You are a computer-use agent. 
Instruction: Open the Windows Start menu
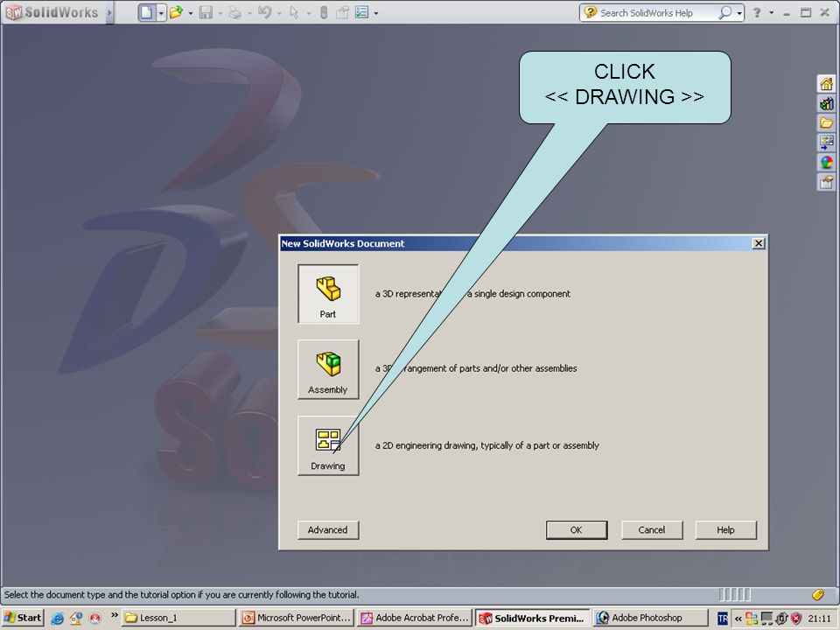(23, 618)
